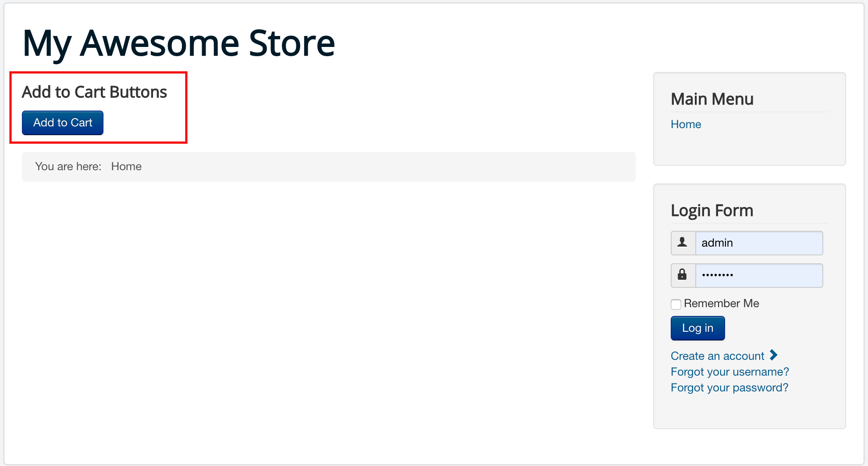Image resolution: width=868 pixels, height=466 pixels.
Task: Open Forgot your password link
Action: pyautogui.click(x=729, y=387)
